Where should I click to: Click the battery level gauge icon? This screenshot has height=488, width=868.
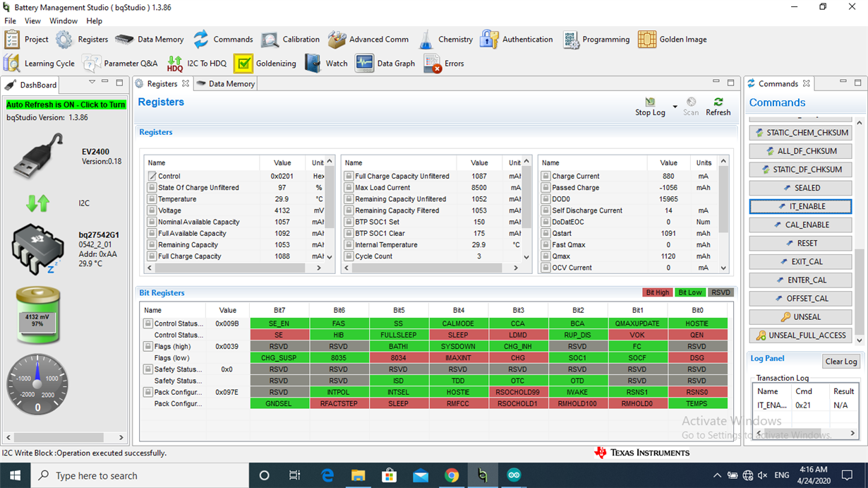coord(38,316)
